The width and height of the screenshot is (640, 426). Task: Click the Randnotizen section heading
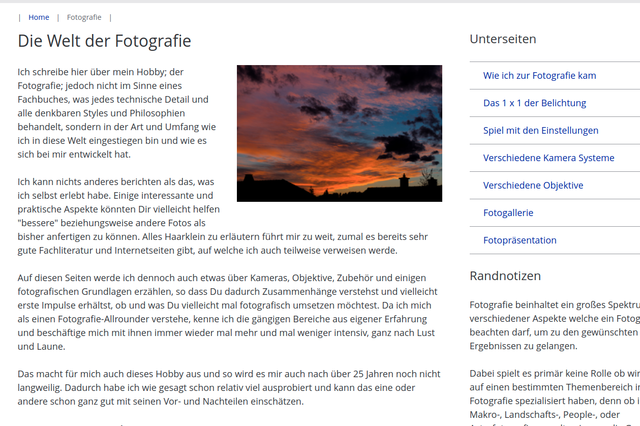point(505,276)
